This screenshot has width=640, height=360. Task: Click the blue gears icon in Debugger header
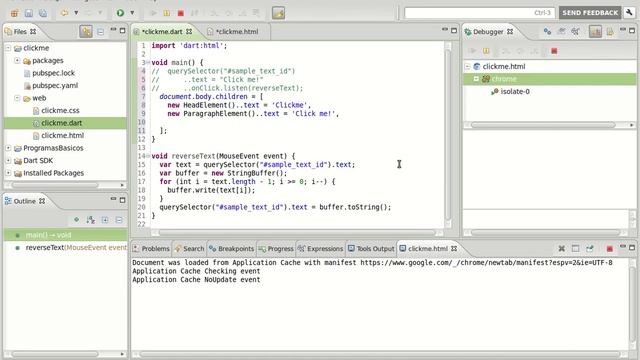(547, 31)
